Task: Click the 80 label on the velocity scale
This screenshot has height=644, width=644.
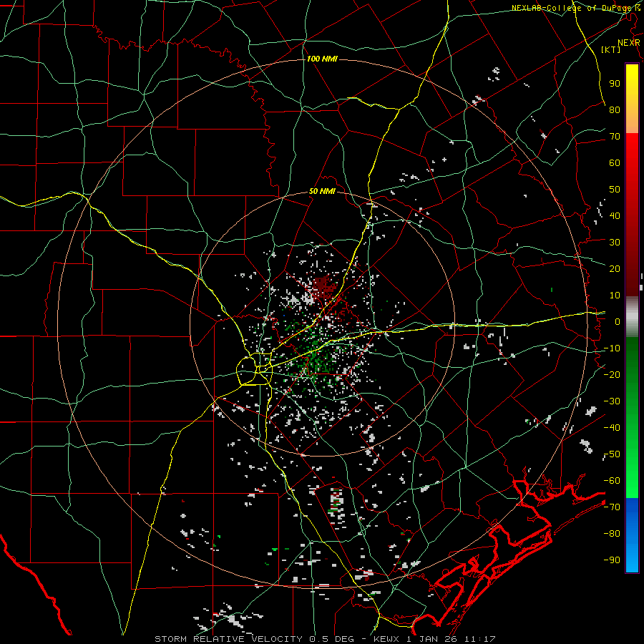Action: pyautogui.click(x=615, y=109)
